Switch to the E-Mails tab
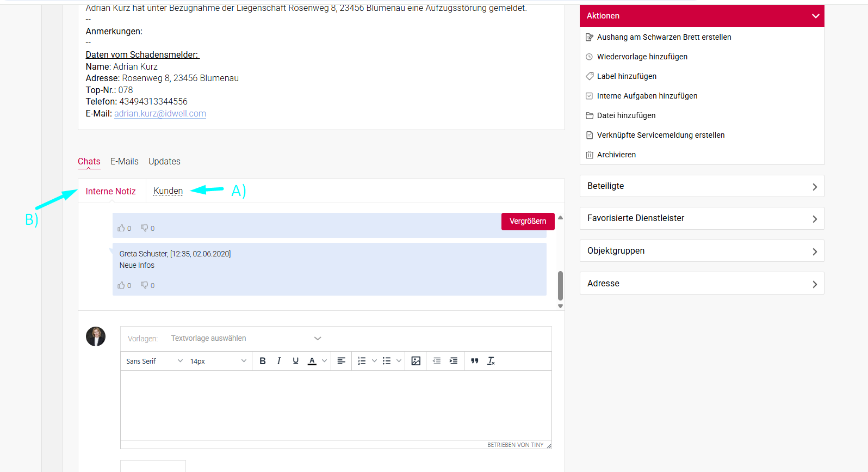Image resolution: width=868 pixels, height=472 pixels. [125, 162]
